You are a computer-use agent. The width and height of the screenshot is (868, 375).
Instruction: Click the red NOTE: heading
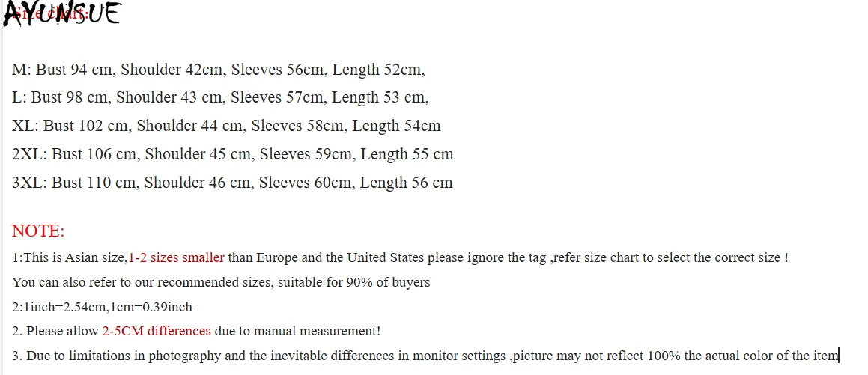point(38,231)
